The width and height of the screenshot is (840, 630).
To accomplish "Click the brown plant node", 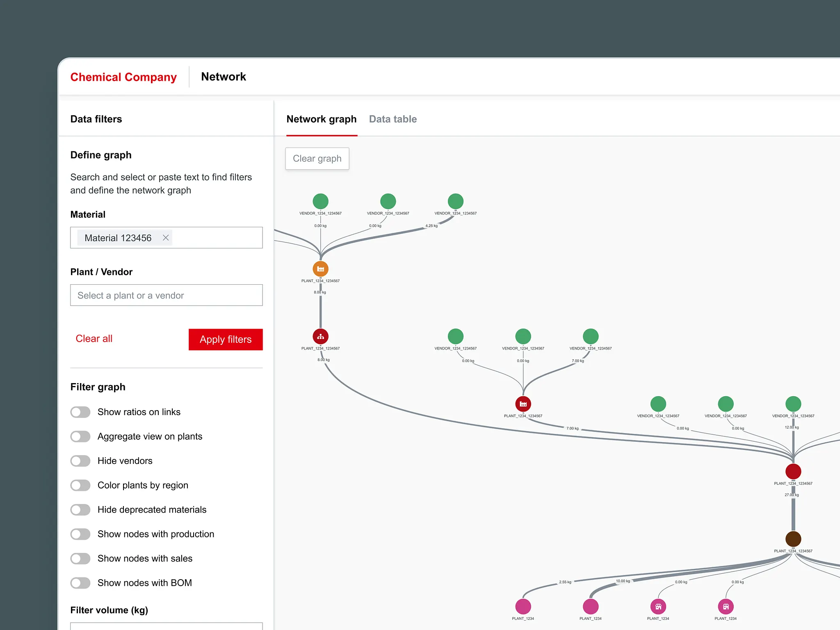I will [793, 539].
